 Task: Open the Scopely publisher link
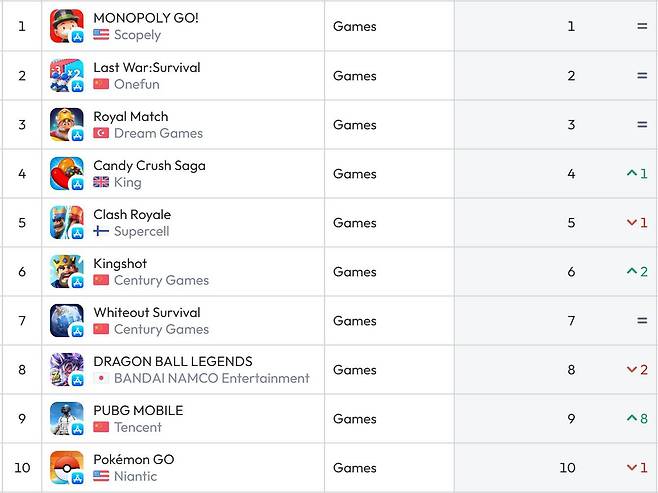(x=137, y=35)
